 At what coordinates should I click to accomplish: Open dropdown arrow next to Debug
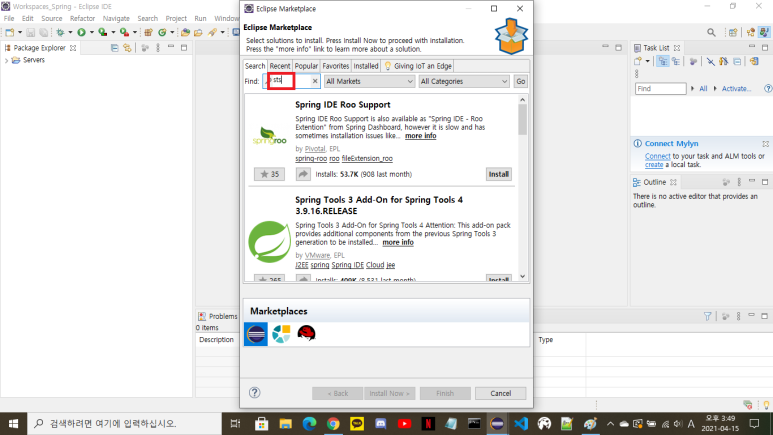point(70,33)
